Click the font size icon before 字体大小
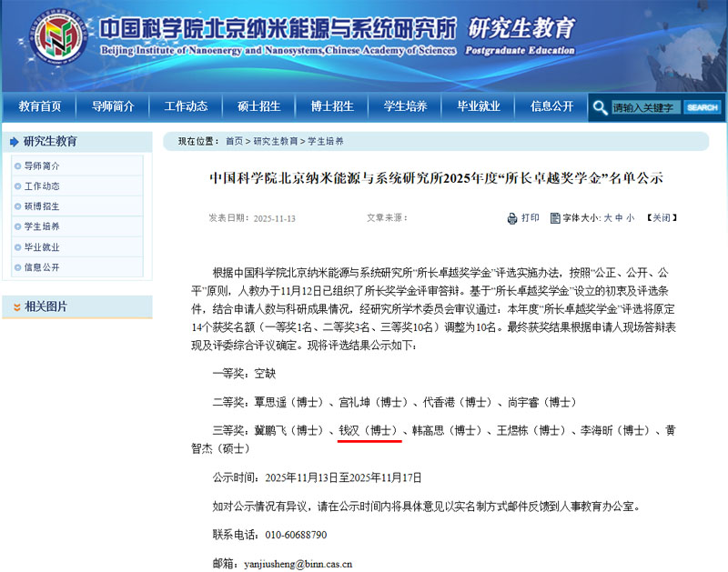The width and height of the screenshot is (728, 572). [555, 218]
